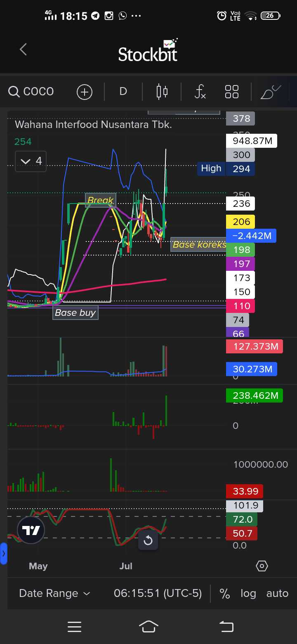
Task: Open the Date Range dropdown
Action: pyautogui.click(x=54, y=593)
